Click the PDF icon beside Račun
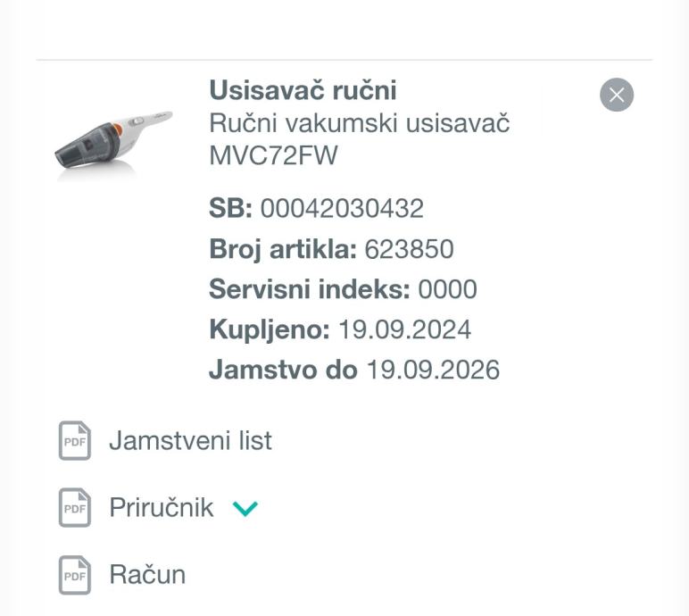Viewport: 689px width, 616px height. (x=75, y=575)
